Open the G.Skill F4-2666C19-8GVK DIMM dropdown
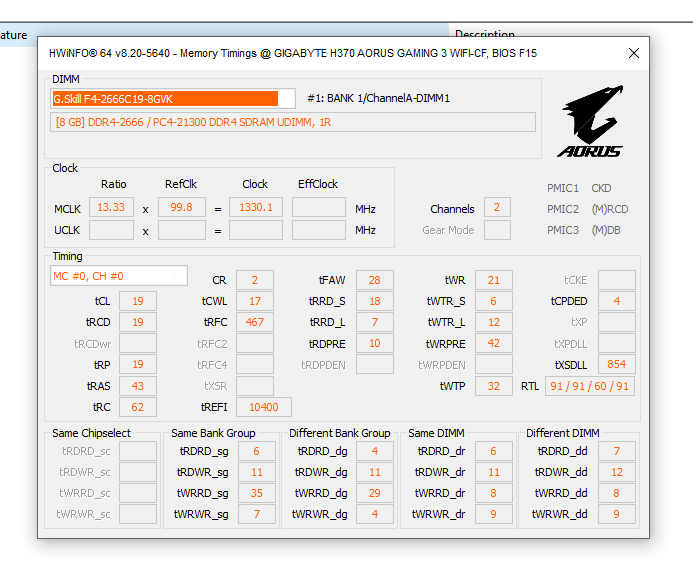 click(x=173, y=99)
